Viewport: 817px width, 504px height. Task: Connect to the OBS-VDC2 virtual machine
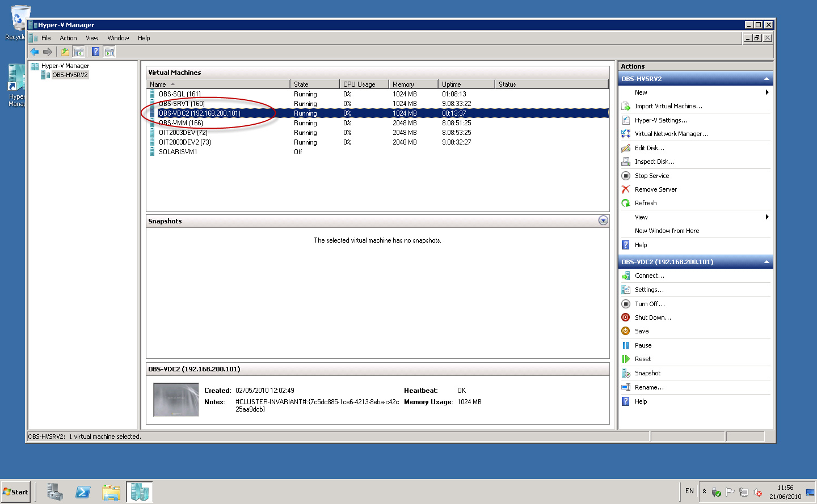click(x=647, y=276)
